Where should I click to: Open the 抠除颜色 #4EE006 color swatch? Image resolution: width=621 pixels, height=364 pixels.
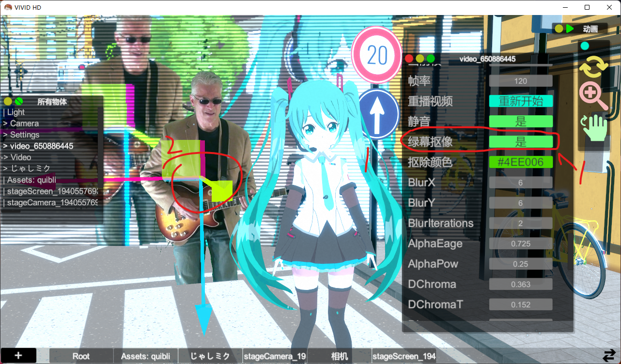pos(521,162)
